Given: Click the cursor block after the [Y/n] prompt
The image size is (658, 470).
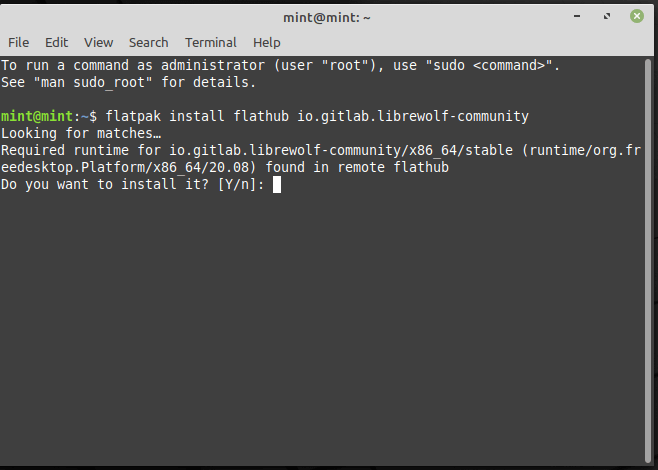Looking at the screenshot, I should pyautogui.click(x=277, y=184).
